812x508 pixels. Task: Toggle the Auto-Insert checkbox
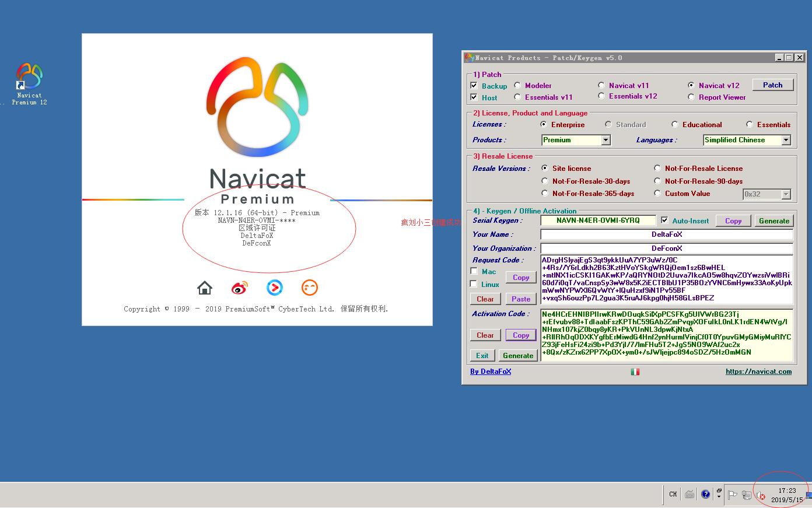pyautogui.click(x=664, y=220)
